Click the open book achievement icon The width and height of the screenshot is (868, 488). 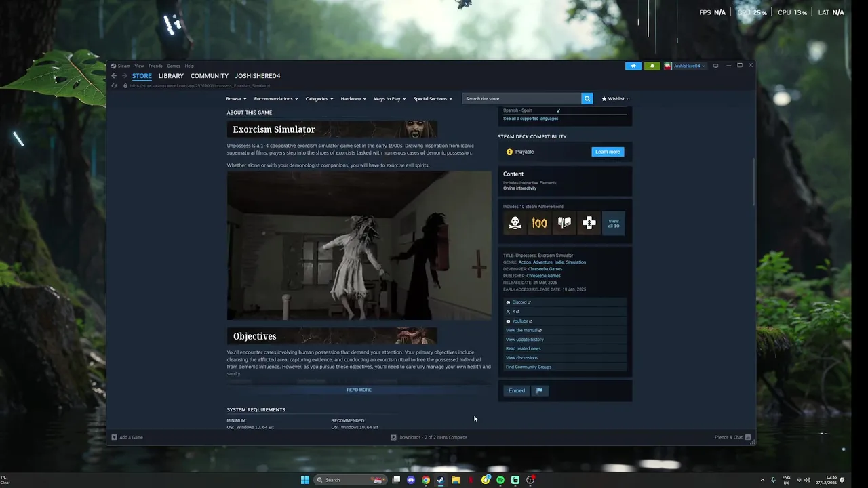pyautogui.click(x=564, y=223)
